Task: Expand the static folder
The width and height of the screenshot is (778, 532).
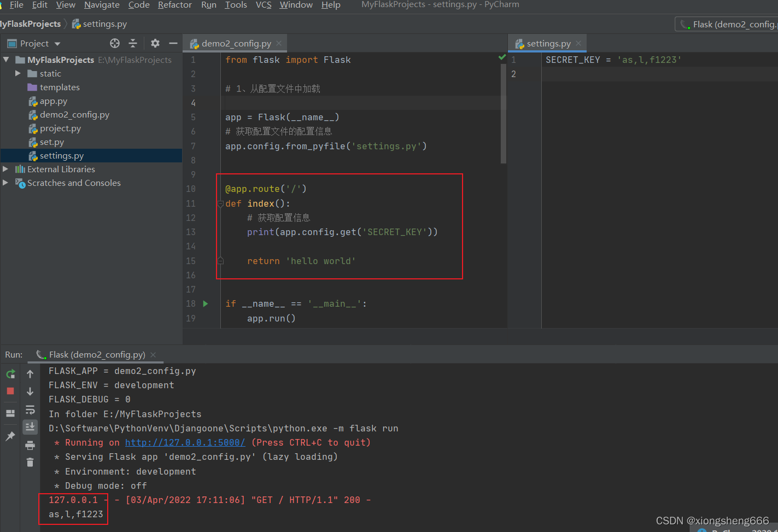Action: click(x=18, y=73)
